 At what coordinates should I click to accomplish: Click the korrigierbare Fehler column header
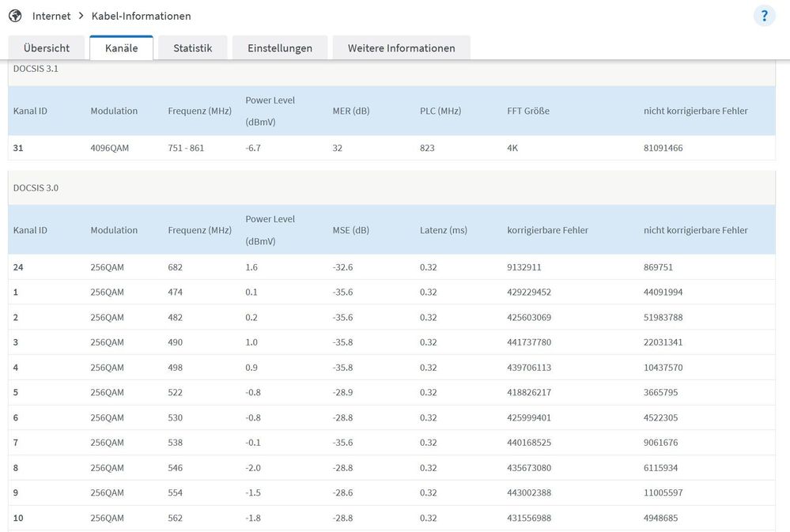point(547,230)
